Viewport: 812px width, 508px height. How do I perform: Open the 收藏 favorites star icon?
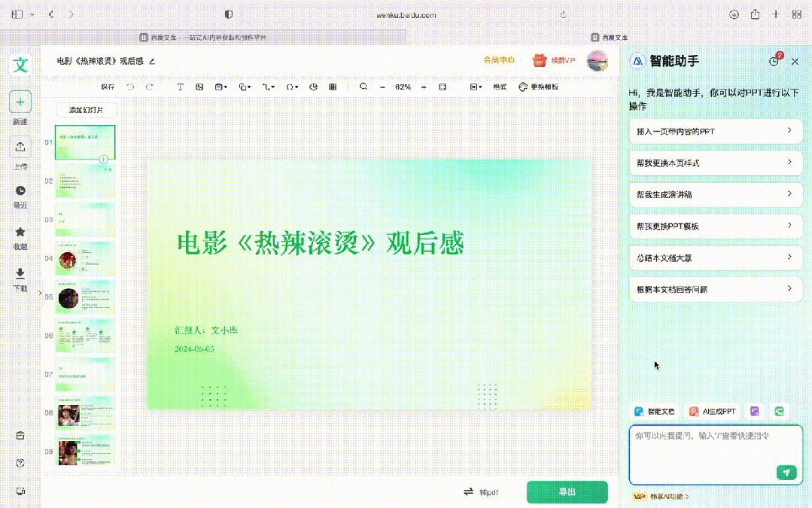point(20,232)
